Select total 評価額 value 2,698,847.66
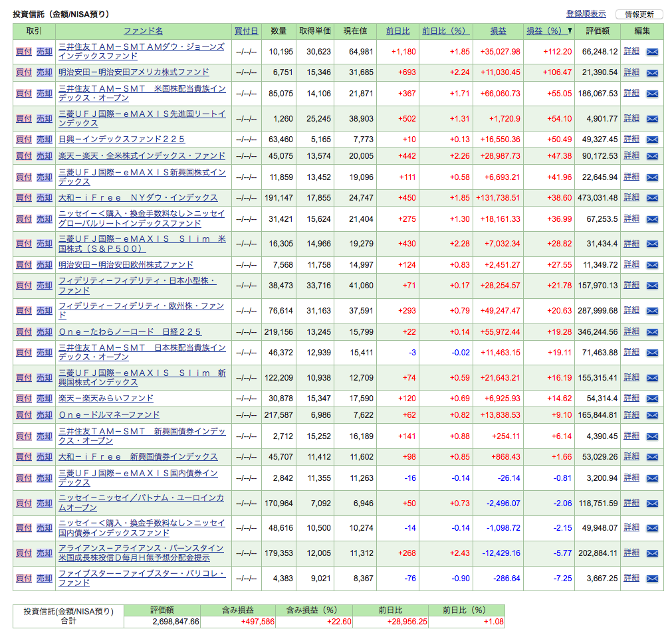 click(175, 622)
